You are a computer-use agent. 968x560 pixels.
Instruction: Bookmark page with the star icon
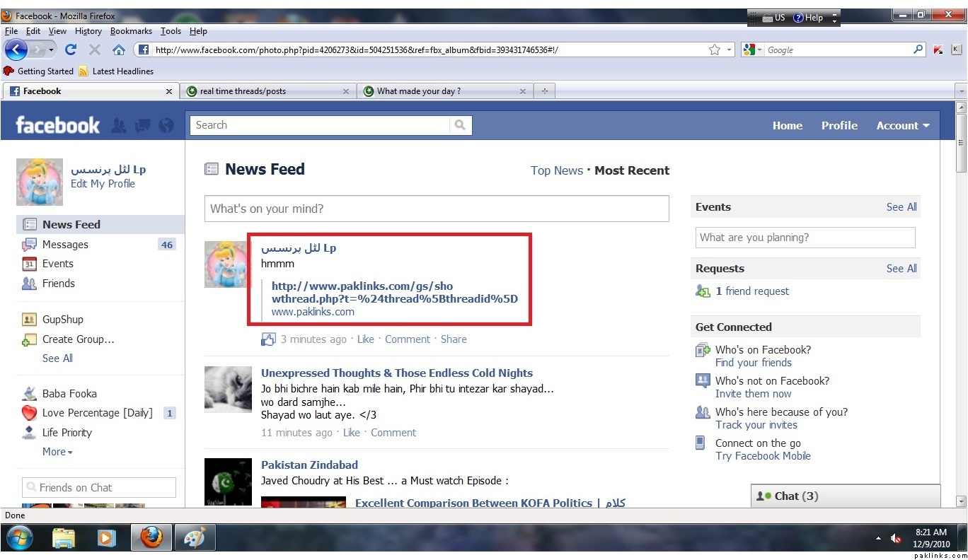click(x=715, y=49)
